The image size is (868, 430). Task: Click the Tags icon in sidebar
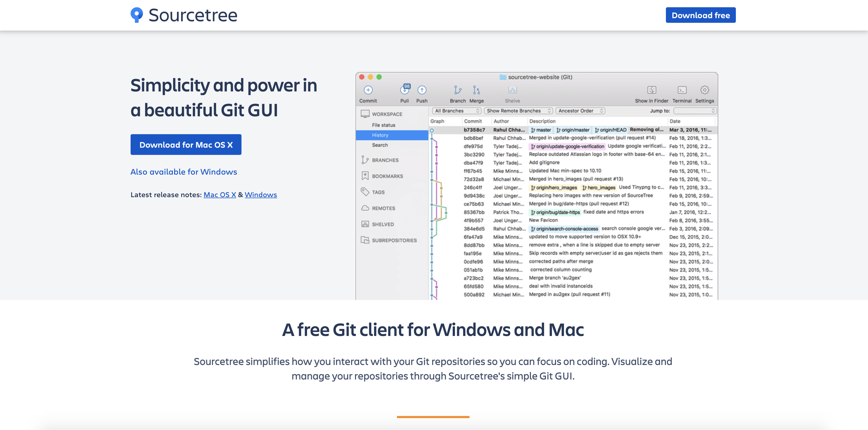[365, 192]
